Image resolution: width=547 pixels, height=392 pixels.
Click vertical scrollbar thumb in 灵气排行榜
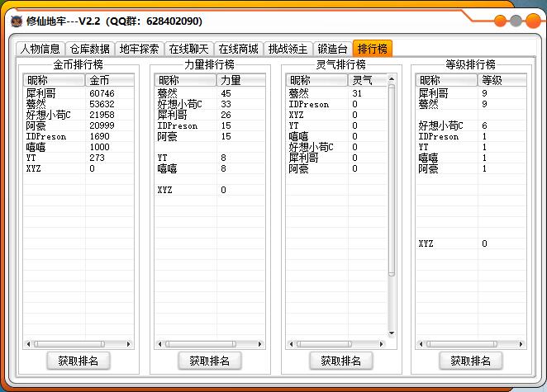click(x=392, y=180)
